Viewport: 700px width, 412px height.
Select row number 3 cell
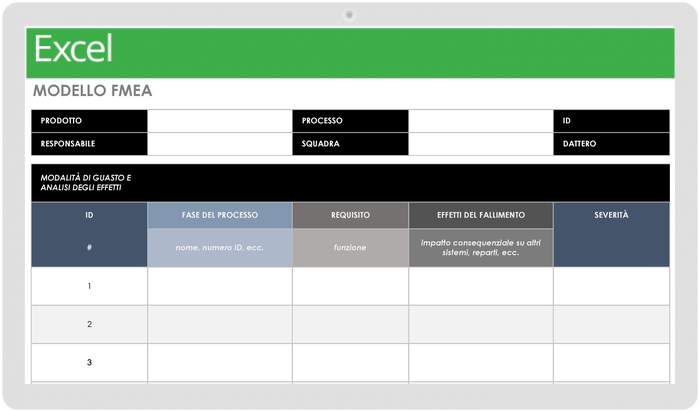(89, 362)
